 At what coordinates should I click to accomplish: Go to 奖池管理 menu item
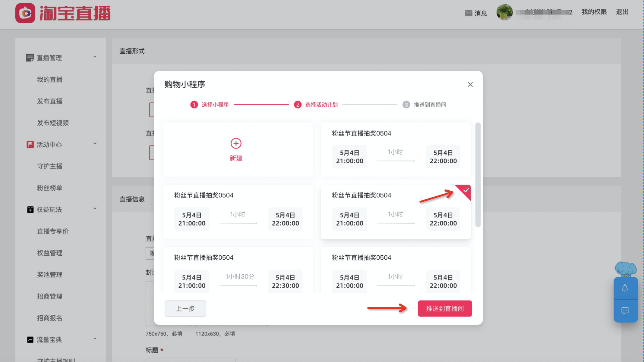pyautogui.click(x=50, y=275)
